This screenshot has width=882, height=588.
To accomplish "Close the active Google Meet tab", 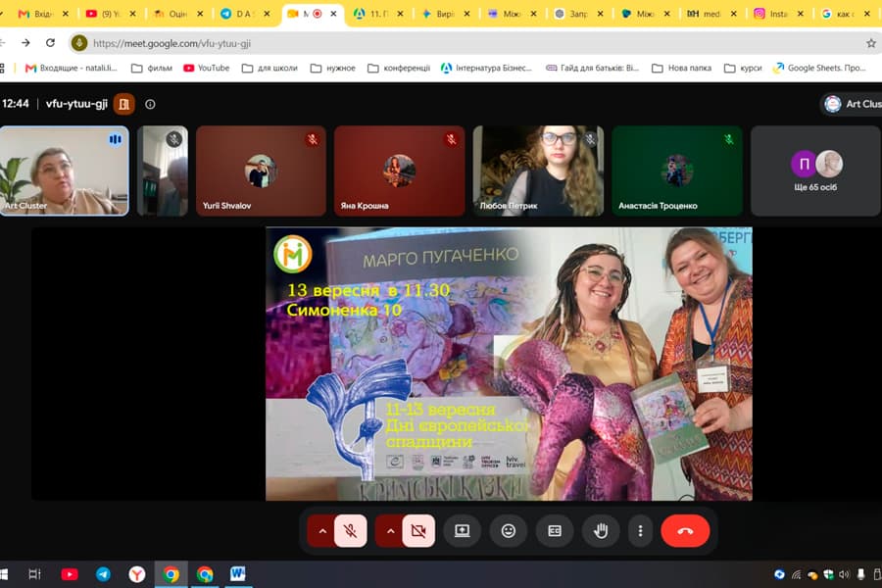I will (333, 14).
